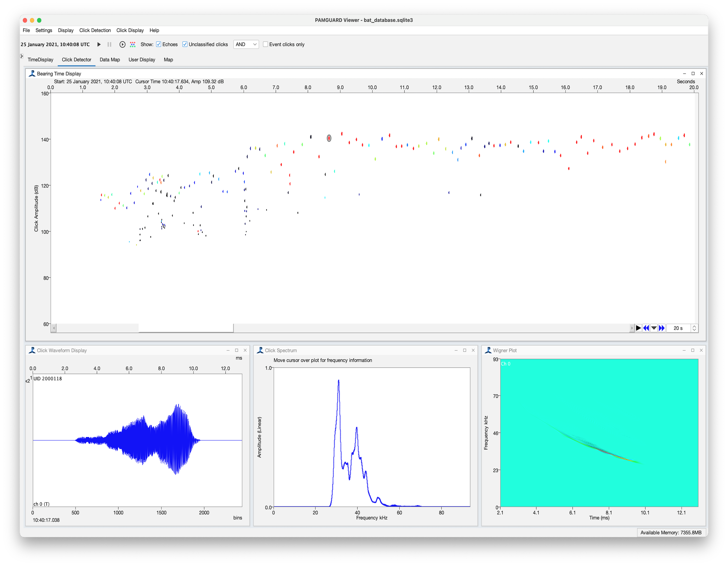This screenshot has height=566, width=728.
Task: Click the pause icon in the toolbar
Action: tap(109, 44)
